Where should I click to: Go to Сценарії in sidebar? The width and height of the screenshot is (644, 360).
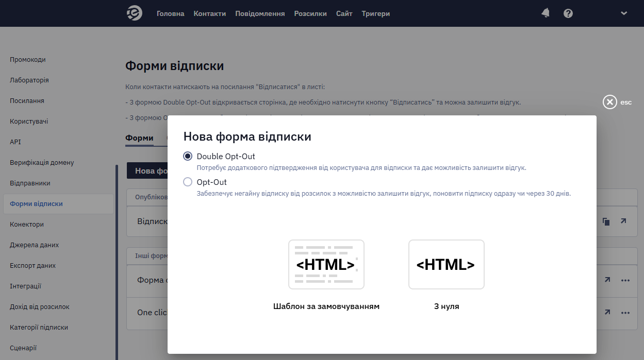pyautogui.click(x=23, y=348)
